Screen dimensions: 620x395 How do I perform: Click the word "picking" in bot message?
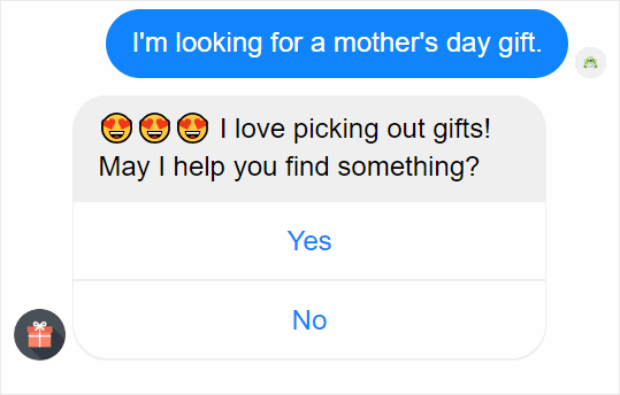[x=336, y=129]
